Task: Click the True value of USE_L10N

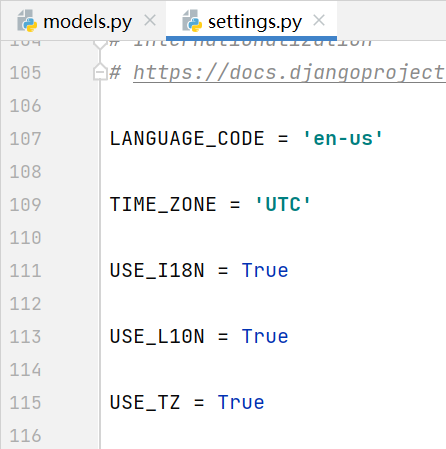Action: (265, 337)
